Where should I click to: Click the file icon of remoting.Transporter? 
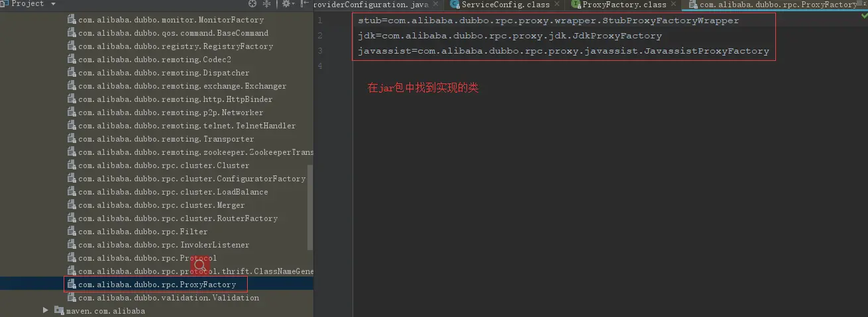[x=72, y=139]
